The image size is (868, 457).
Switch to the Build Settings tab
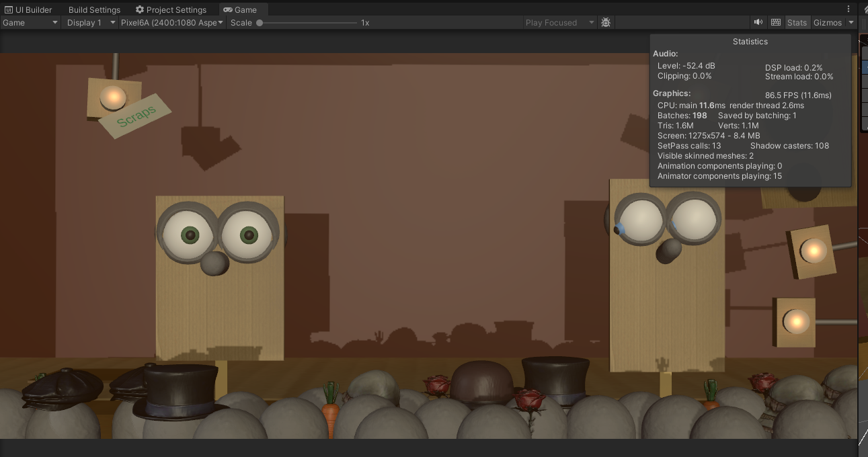tap(94, 10)
